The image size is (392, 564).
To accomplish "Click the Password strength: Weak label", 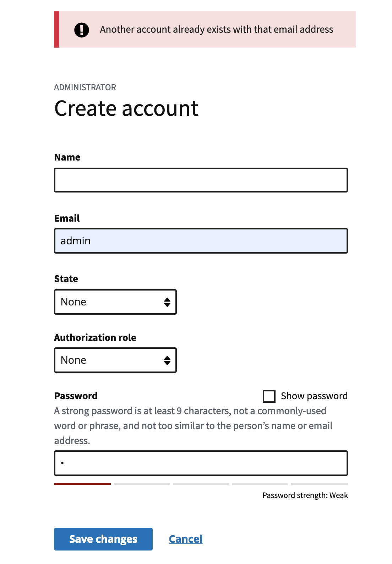I will pos(305,495).
